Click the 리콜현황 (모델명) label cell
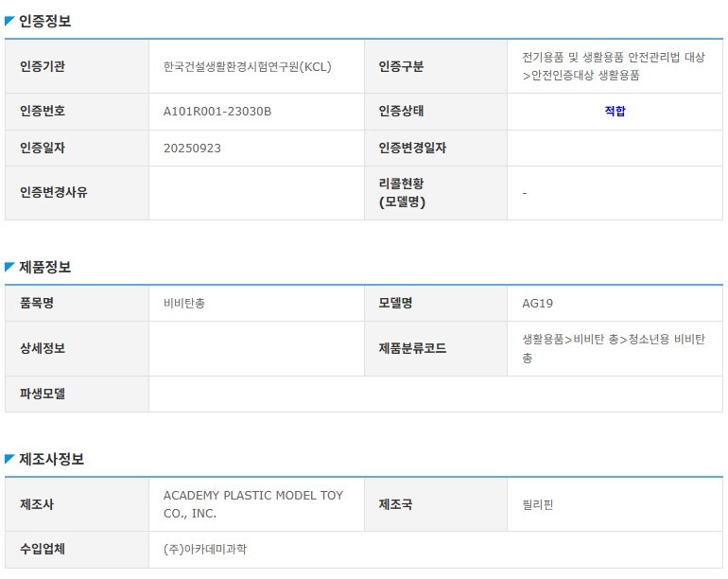The height and width of the screenshot is (579, 728). point(436,193)
